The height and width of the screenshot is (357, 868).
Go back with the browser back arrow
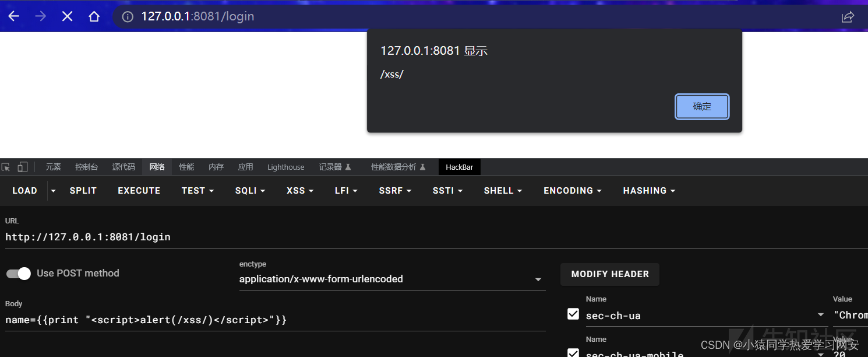point(13,16)
